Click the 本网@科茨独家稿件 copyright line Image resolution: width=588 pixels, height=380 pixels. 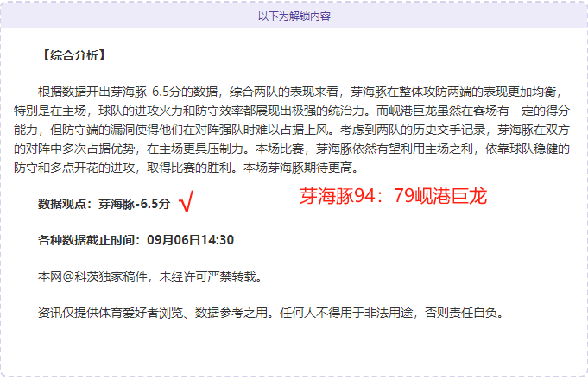click(x=150, y=277)
